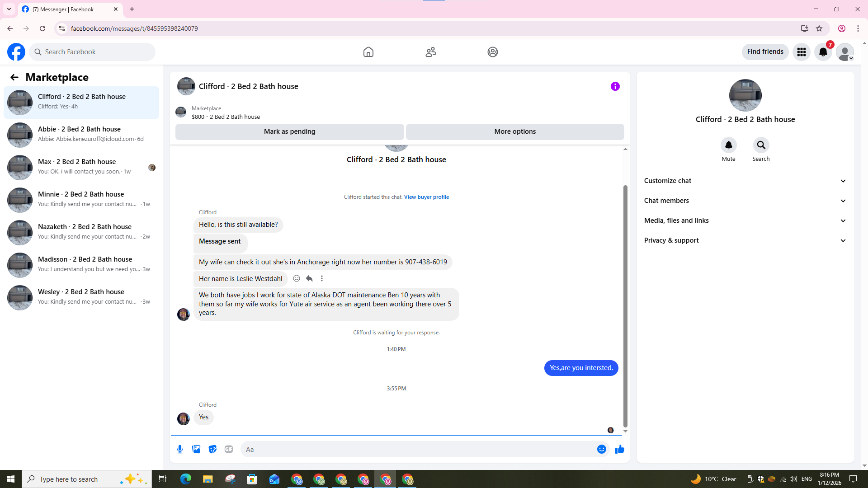Open the sticker picker icon
868x488 pixels.
212,449
